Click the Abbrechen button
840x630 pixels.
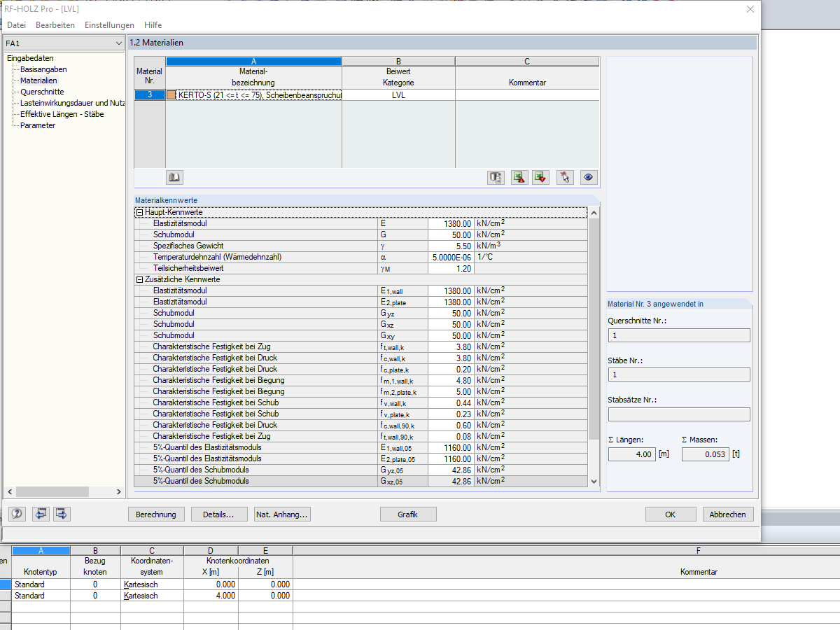pyautogui.click(x=728, y=514)
